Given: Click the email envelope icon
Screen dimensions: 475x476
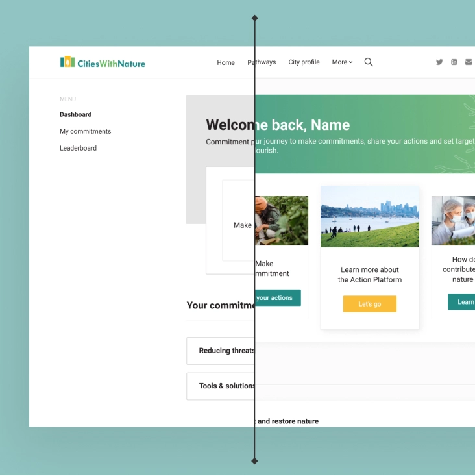Looking at the screenshot, I should click(469, 62).
